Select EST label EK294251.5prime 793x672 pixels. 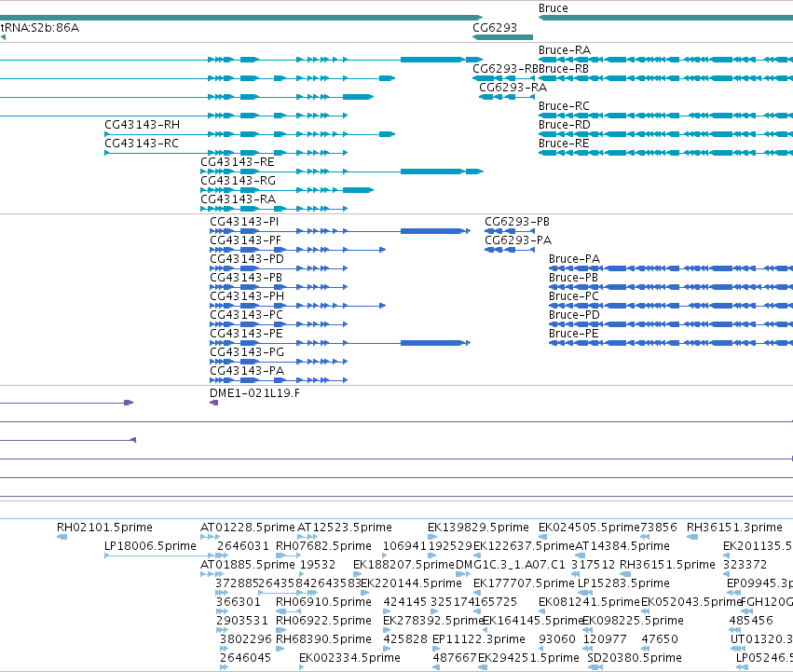coord(528,658)
